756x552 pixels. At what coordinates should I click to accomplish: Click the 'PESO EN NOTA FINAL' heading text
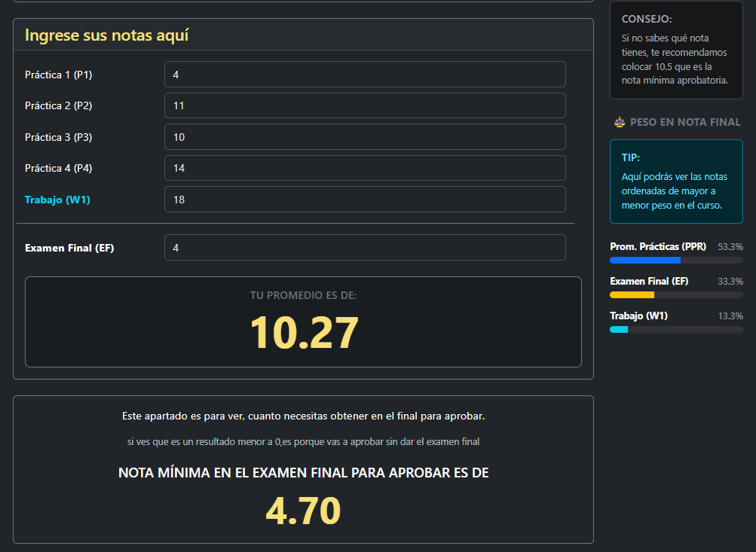[685, 122]
